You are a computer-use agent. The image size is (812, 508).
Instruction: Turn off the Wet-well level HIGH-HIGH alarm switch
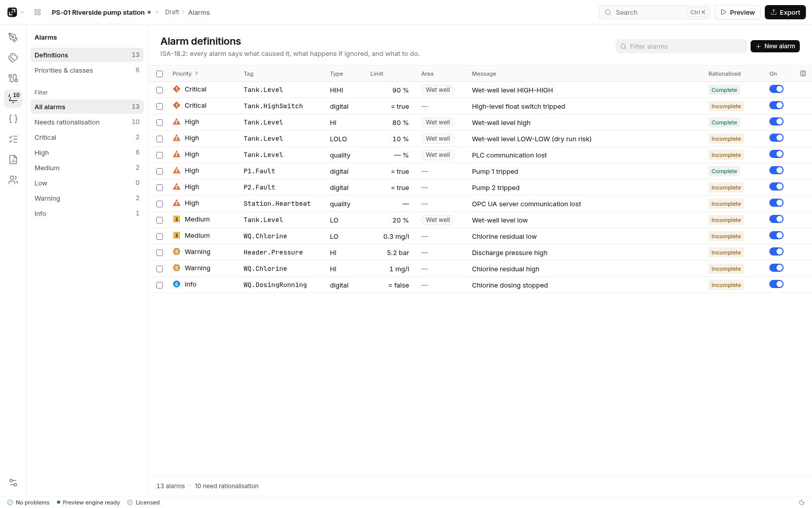pos(776,89)
